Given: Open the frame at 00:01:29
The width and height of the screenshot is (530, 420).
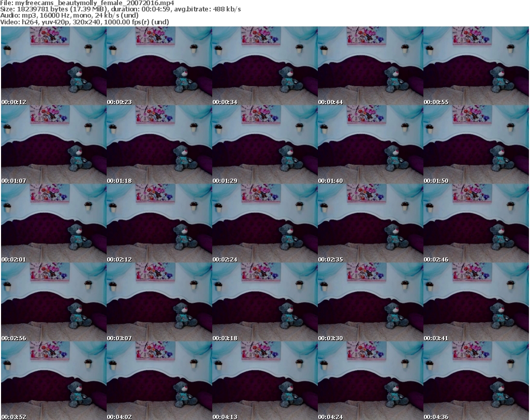Looking at the screenshot, I should click(x=265, y=144).
